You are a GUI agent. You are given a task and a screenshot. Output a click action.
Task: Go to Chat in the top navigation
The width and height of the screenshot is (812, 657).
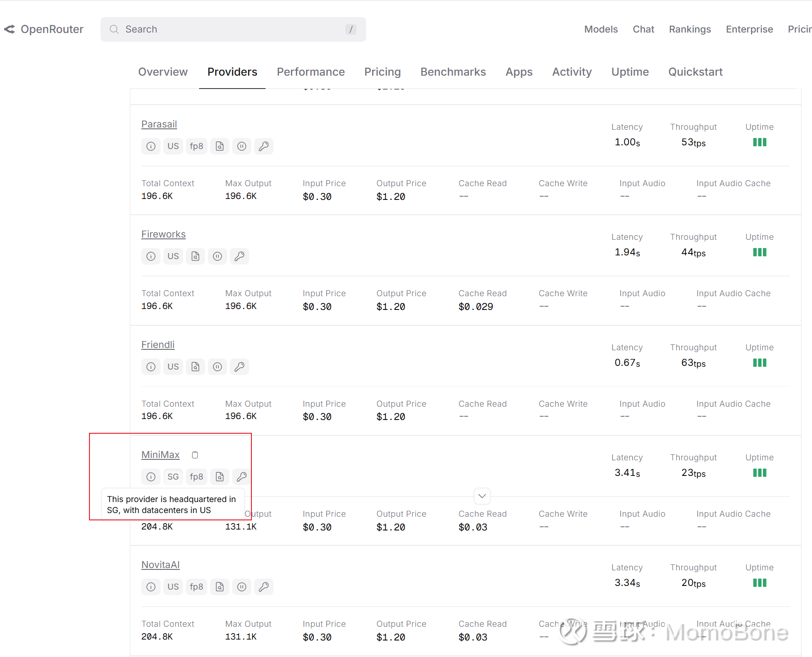pyautogui.click(x=644, y=29)
